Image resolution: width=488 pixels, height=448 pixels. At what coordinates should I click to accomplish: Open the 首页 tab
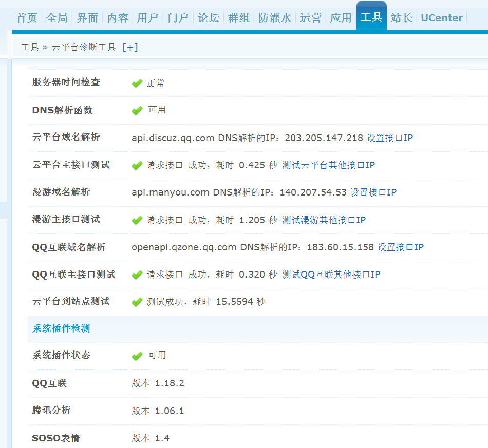pos(27,18)
